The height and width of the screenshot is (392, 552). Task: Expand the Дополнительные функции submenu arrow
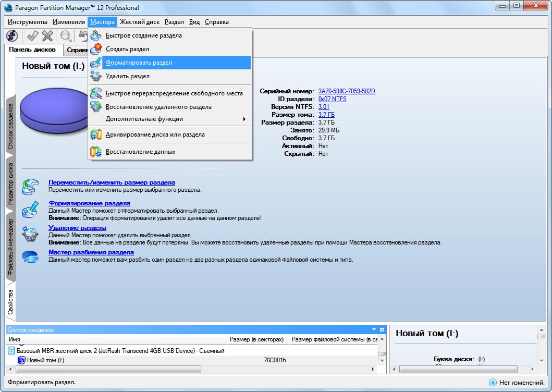click(x=244, y=119)
